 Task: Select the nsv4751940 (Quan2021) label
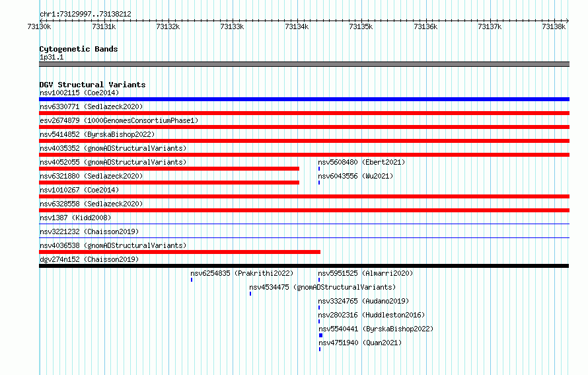360,343
